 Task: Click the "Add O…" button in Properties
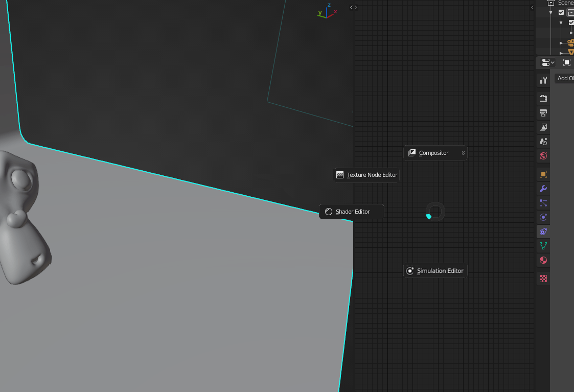(564, 78)
